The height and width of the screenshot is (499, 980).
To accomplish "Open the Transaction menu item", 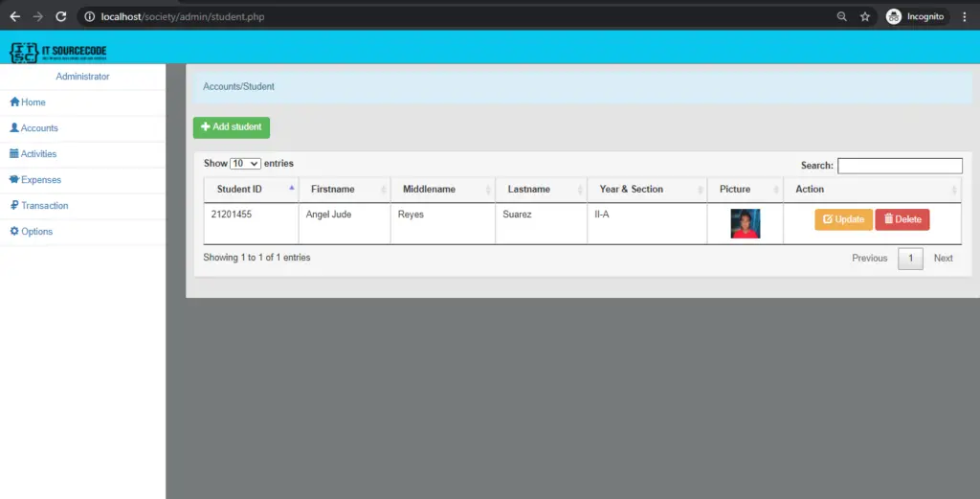I will click(x=44, y=206).
